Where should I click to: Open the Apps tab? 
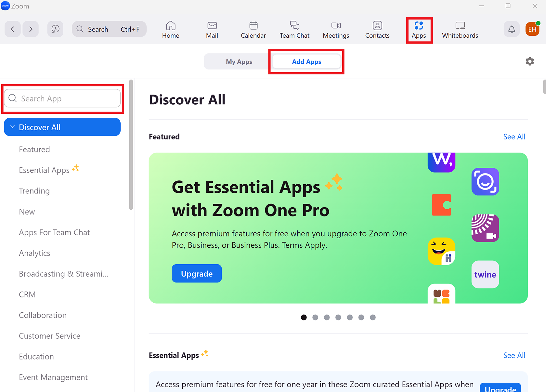(419, 30)
